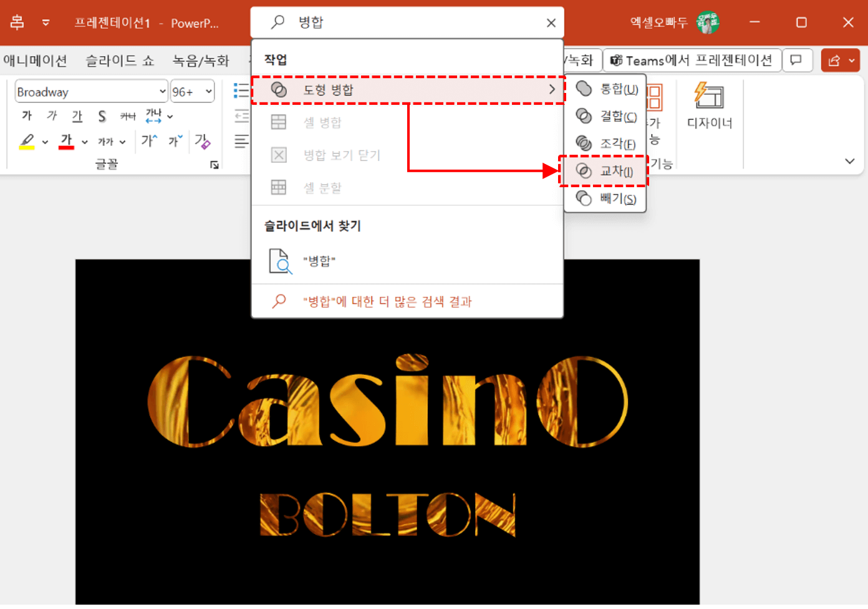Toggle bold formatting in font group
Image resolution: width=868 pixels, height=609 pixels.
(27, 115)
